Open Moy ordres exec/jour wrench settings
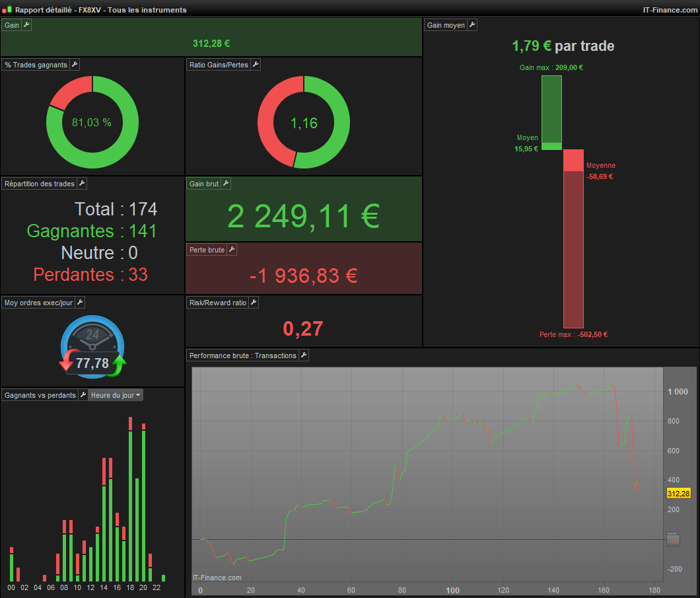This screenshot has width=700, height=598. (81, 303)
